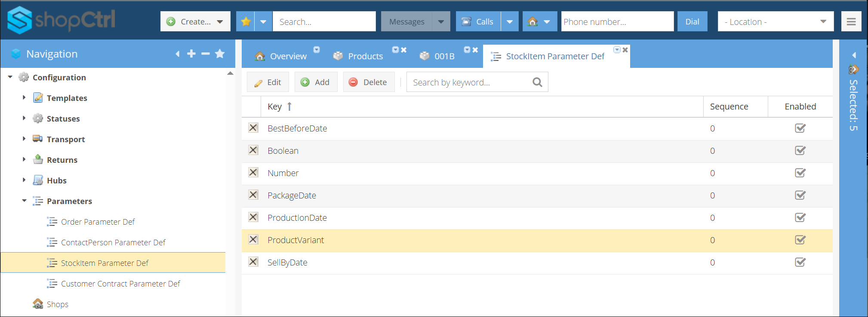The height and width of the screenshot is (317, 868).
Task: Click the favorites star icon in top bar
Action: coord(246,21)
